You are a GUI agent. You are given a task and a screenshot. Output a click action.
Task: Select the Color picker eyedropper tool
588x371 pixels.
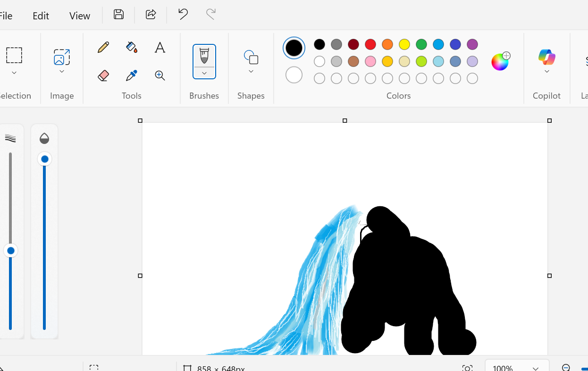(132, 75)
